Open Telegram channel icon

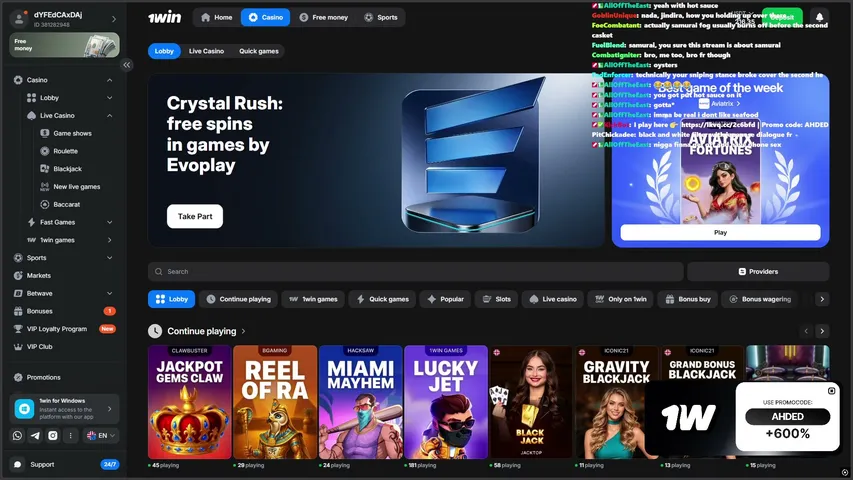(x=35, y=435)
